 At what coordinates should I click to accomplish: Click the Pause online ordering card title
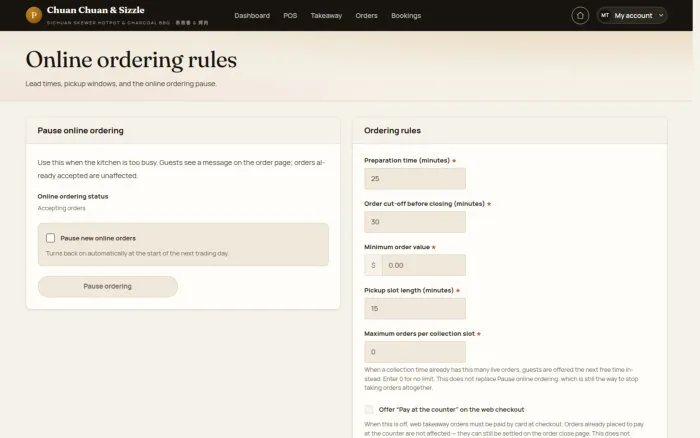(x=80, y=131)
